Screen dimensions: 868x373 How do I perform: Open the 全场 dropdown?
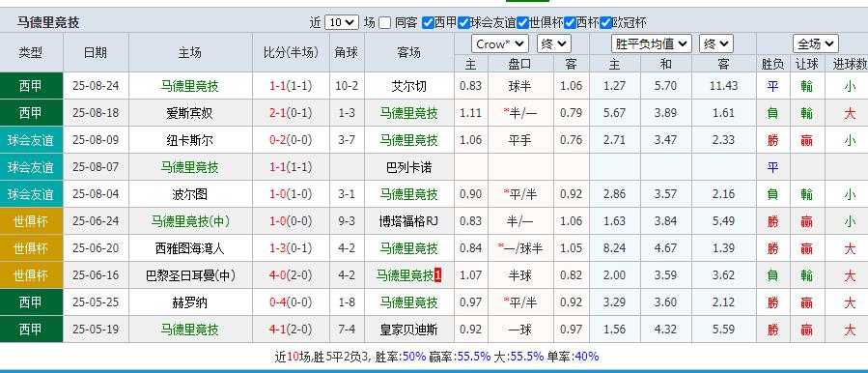tap(816, 43)
